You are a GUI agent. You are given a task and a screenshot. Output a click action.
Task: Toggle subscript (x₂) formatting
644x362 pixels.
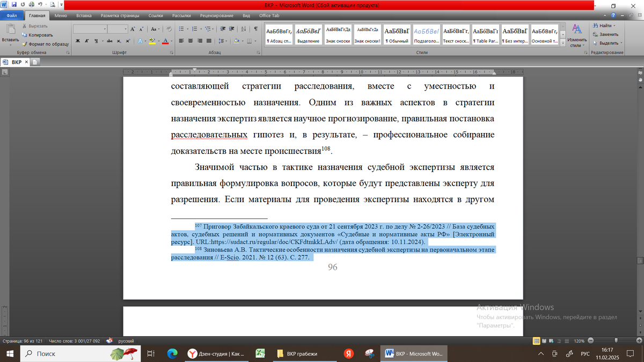click(x=119, y=41)
